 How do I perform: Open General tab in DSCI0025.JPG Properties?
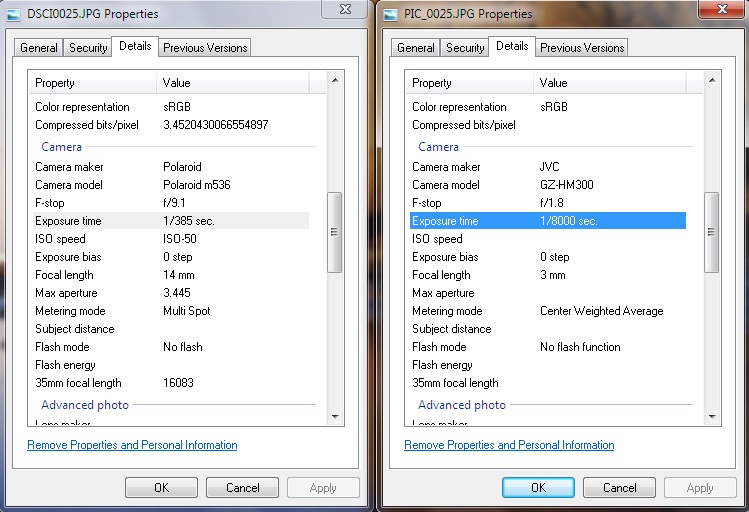[39, 48]
